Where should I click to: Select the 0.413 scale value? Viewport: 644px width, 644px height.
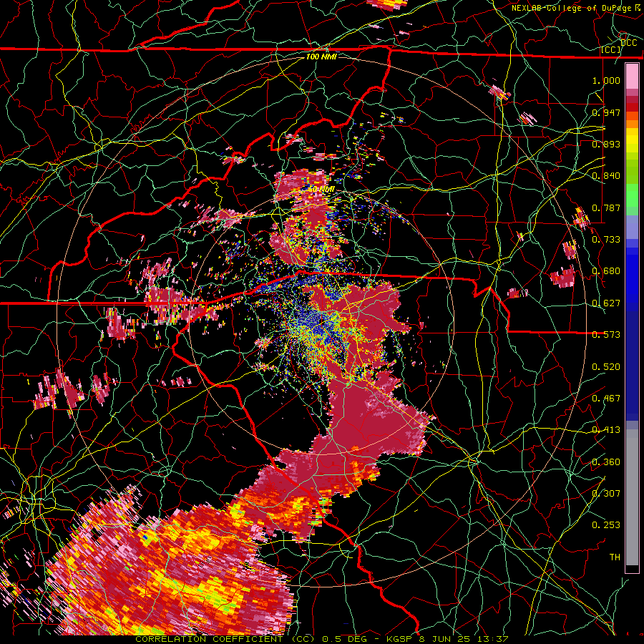[x=606, y=430]
